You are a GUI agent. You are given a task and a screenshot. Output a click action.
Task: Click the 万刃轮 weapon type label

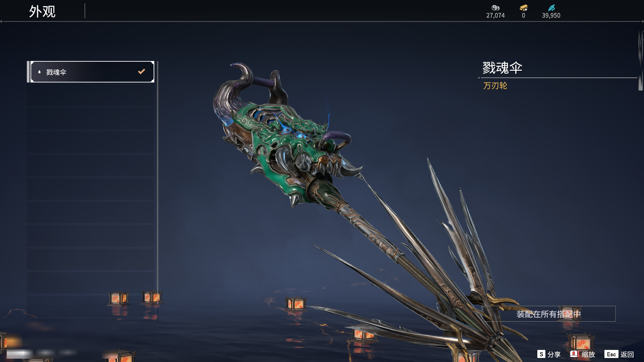coord(495,86)
